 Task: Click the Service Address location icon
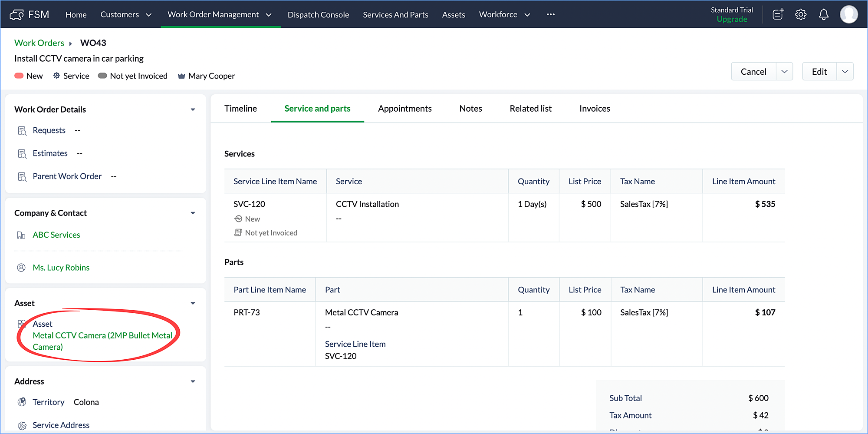22,426
